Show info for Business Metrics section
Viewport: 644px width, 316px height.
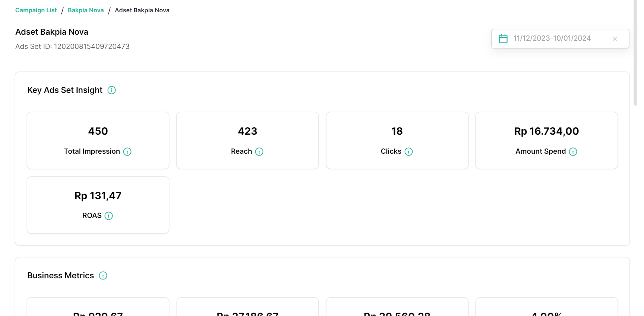tap(103, 276)
